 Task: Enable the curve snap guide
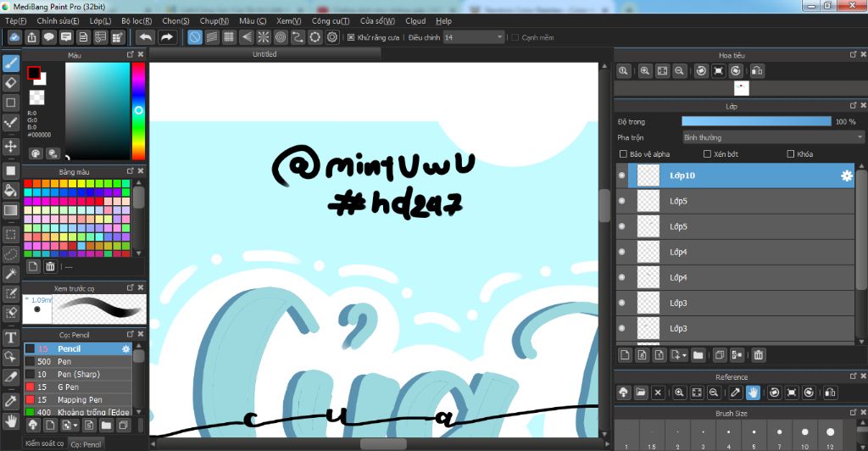[x=298, y=37]
